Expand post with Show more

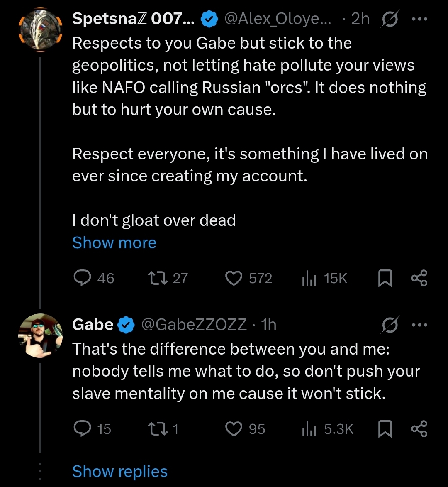tap(114, 242)
